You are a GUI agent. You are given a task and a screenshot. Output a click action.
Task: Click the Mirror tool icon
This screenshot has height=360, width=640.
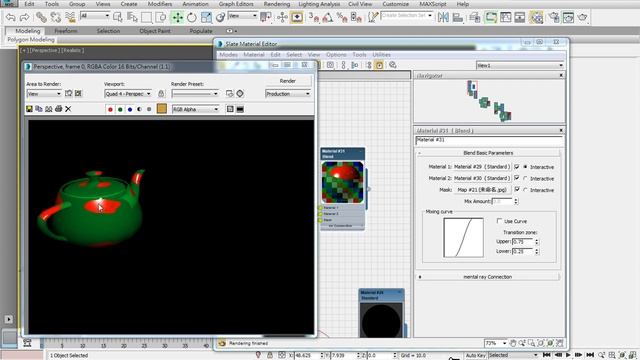click(x=443, y=17)
